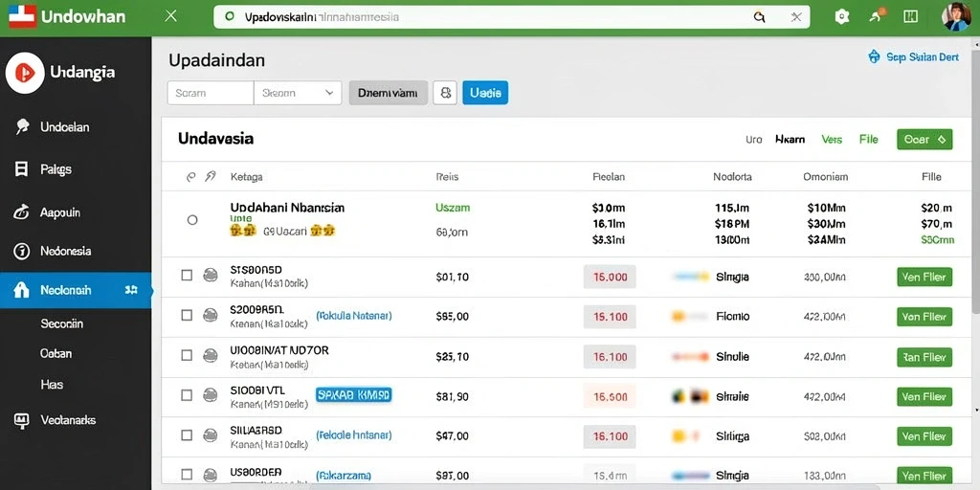The width and height of the screenshot is (980, 490).
Task: Check the box for row S1S80R5D
Action: (187, 275)
